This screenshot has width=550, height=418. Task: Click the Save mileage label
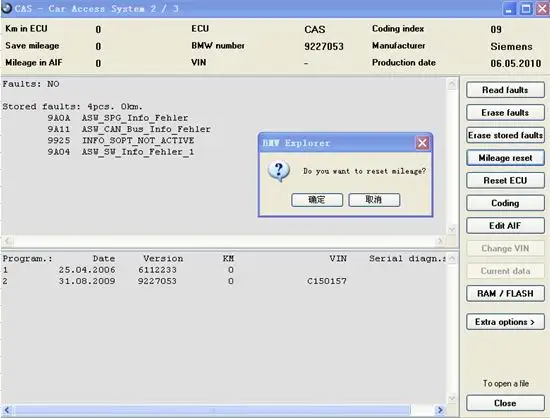(x=32, y=46)
